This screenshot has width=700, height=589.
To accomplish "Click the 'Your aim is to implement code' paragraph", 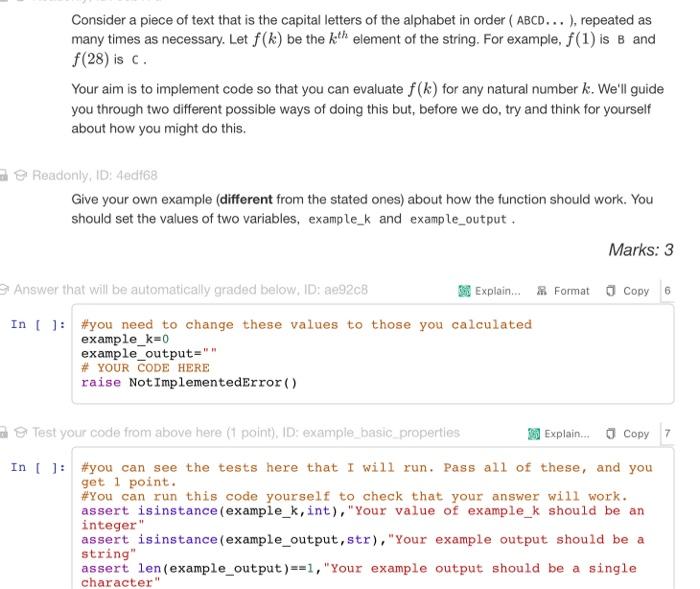I will pyautogui.click(x=367, y=109).
